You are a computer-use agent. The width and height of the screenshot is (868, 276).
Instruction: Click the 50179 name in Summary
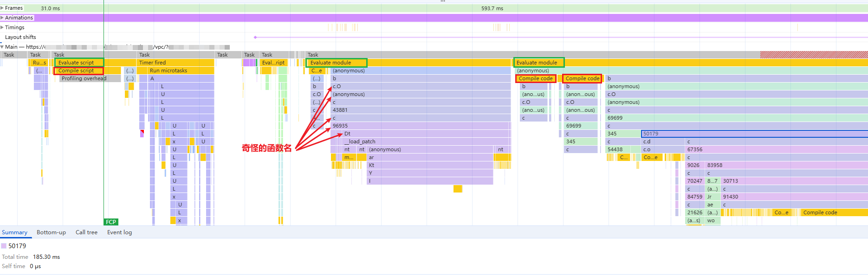point(17,246)
